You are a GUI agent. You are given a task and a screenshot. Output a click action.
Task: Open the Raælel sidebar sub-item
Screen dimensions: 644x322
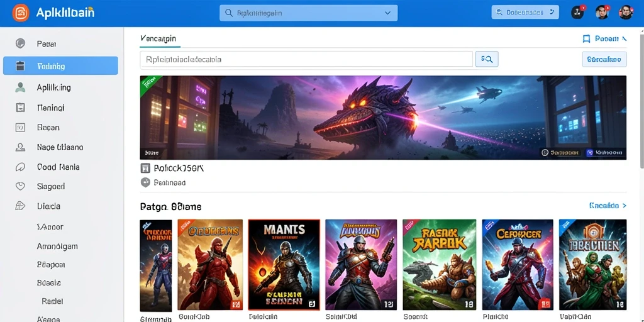pos(53,301)
